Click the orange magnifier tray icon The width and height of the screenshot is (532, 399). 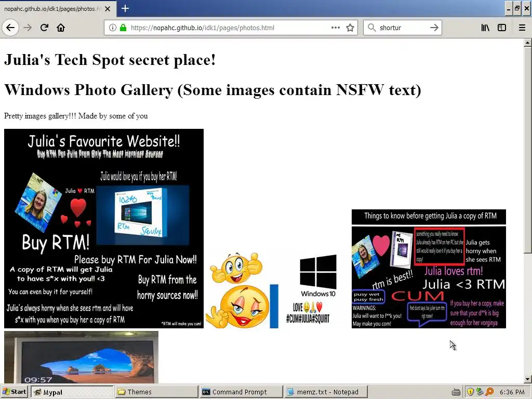pos(489,392)
